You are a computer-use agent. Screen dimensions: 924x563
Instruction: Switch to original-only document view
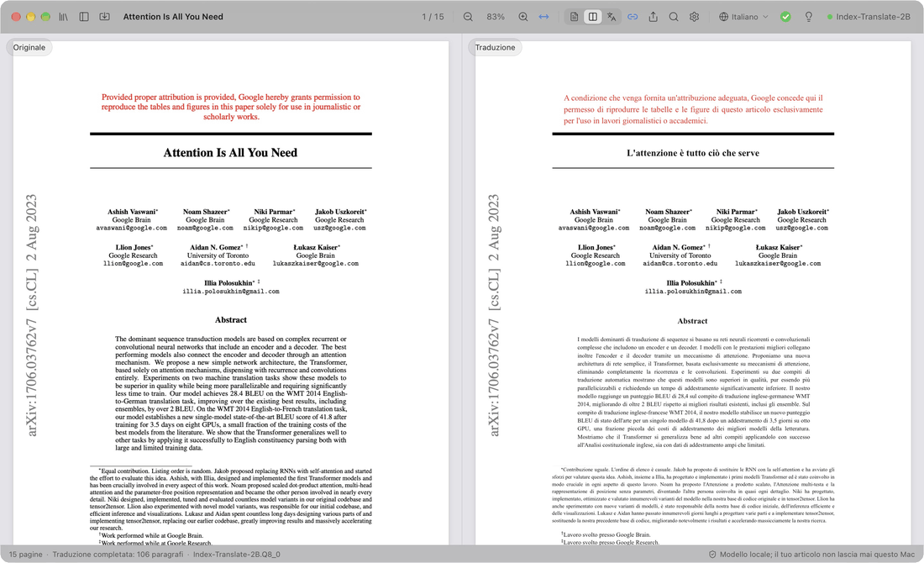574,17
